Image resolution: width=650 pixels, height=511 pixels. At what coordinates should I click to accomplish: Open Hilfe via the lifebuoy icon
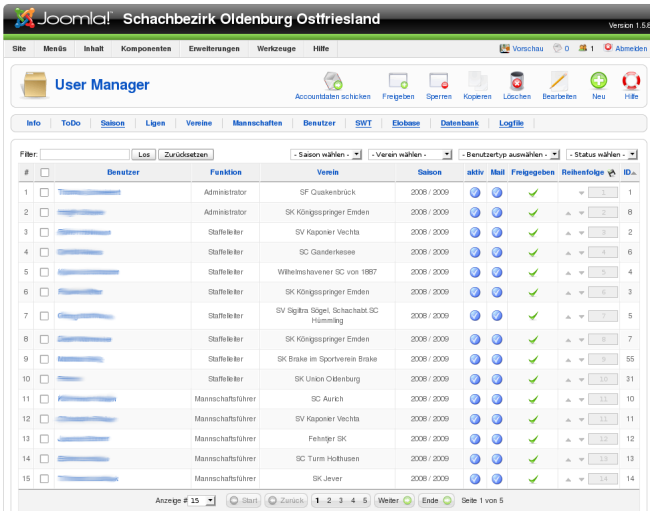[x=631, y=82]
